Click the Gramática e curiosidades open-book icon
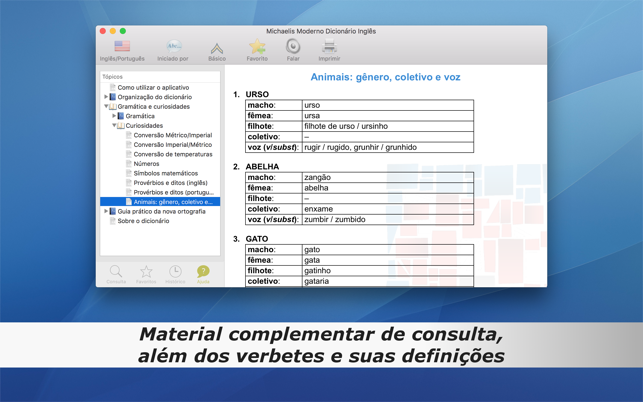643x402 pixels. [x=113, y=106]
